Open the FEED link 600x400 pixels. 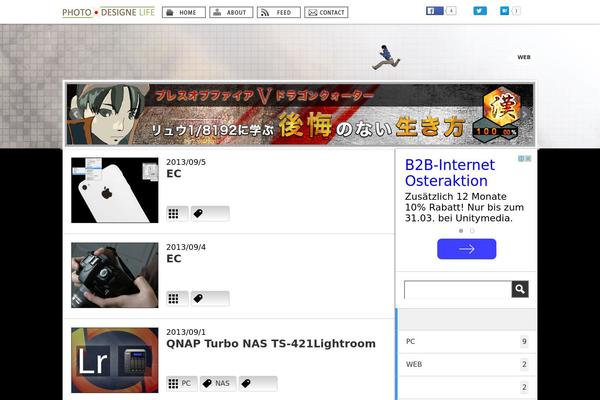point(279,12)
